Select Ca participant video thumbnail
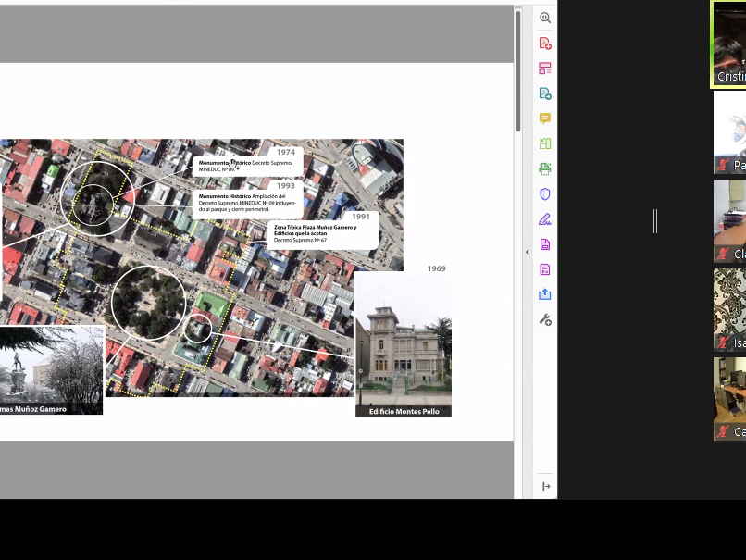This screenshot has width=746, height=560. click(730, 399)
